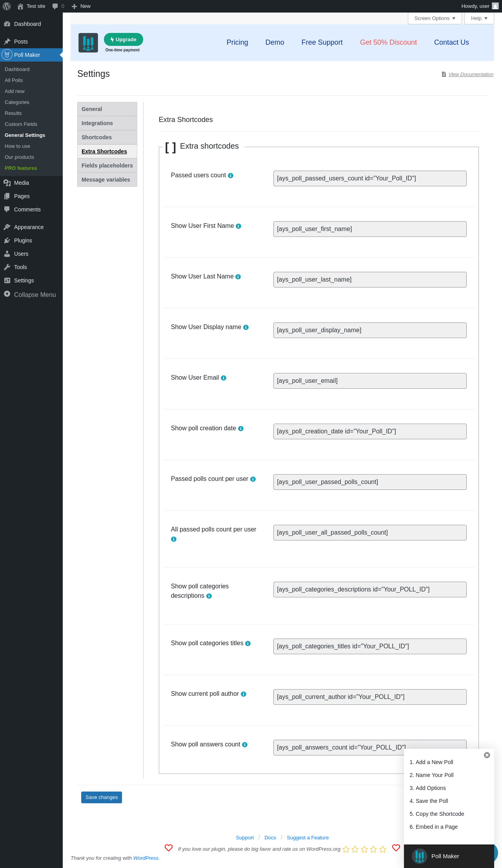502x868 pixels.
Task: Click info icon beside Show User Email
Action: click(224, 378)
